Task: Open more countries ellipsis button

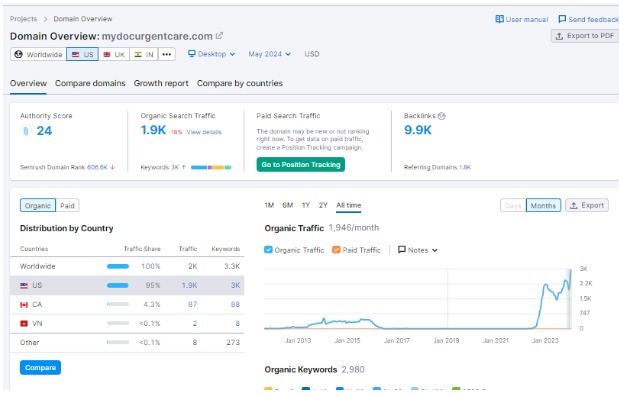Action: (167, 54)
